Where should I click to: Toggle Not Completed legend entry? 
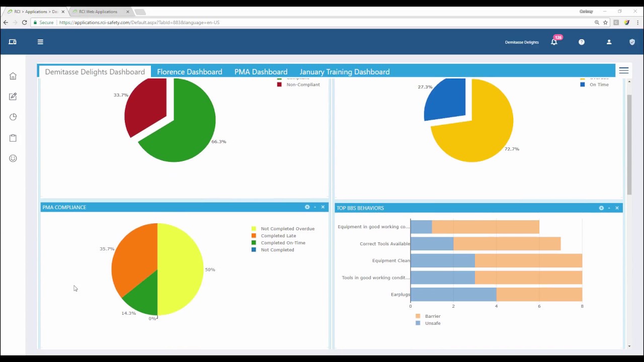coord(273,250)
